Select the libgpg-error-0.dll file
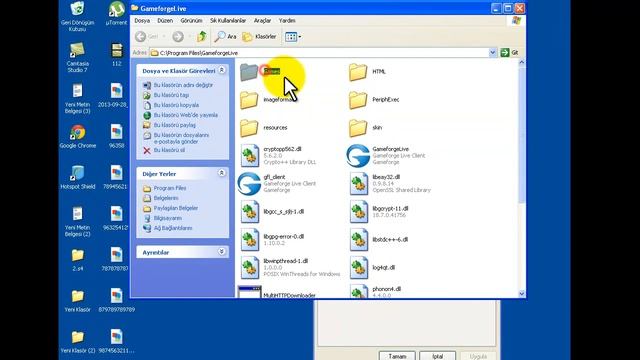The width and height of the screenshot is (640, 360). (x=272, y=240)
